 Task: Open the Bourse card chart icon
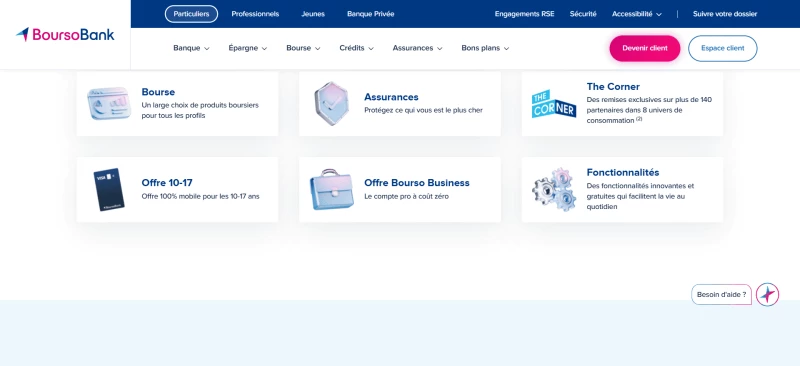109,104
